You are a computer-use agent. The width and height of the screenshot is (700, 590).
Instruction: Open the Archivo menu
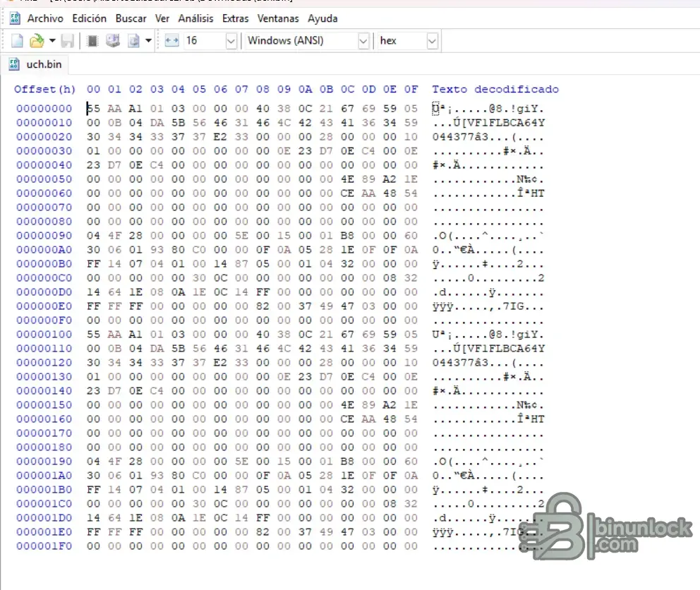pyautogui.click(x=45, y=18)
